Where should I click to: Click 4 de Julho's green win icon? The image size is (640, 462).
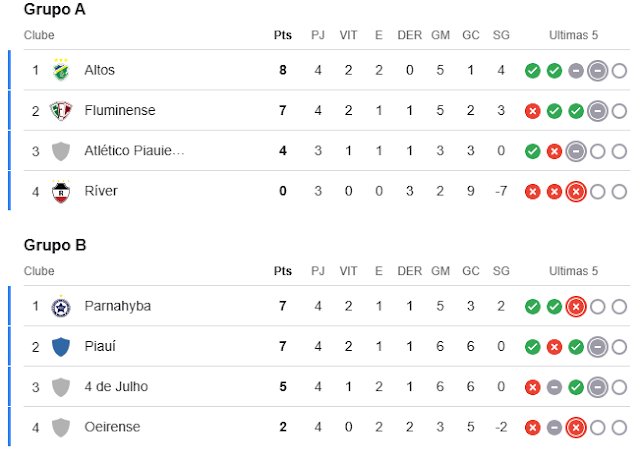(x=575, y=387)
